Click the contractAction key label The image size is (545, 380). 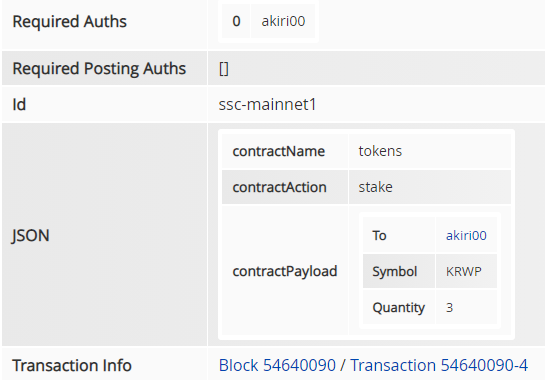tap(280, 187)
